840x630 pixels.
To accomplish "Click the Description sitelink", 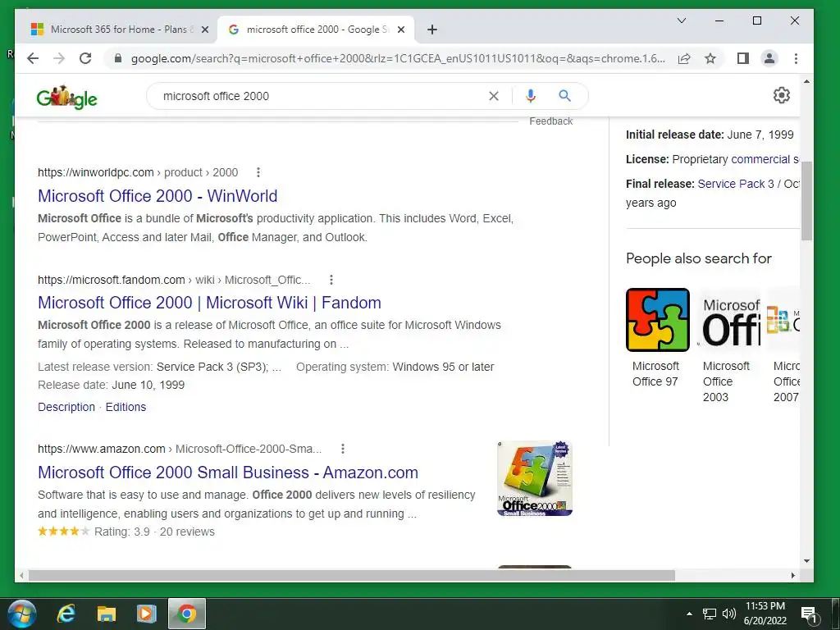I will (x=66, y=407).
